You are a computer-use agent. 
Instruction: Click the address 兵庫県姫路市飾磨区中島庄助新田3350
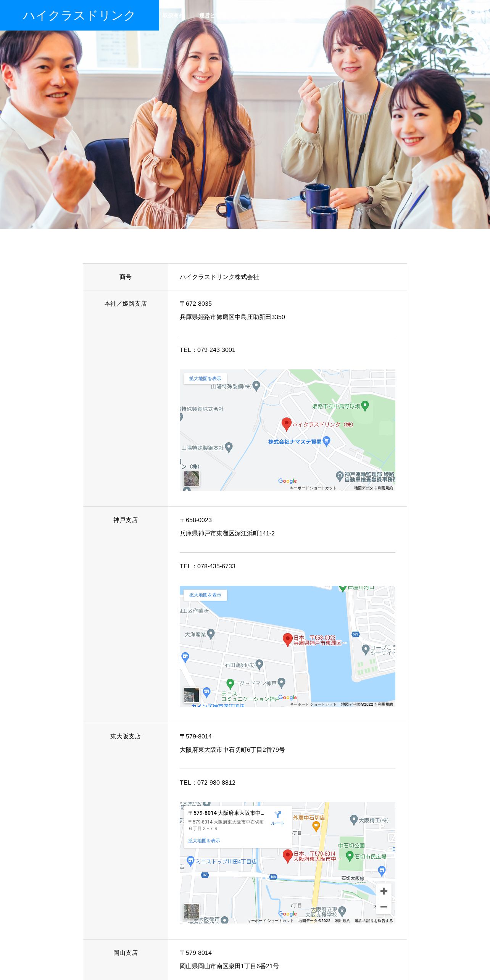click(x=232, y=317)
